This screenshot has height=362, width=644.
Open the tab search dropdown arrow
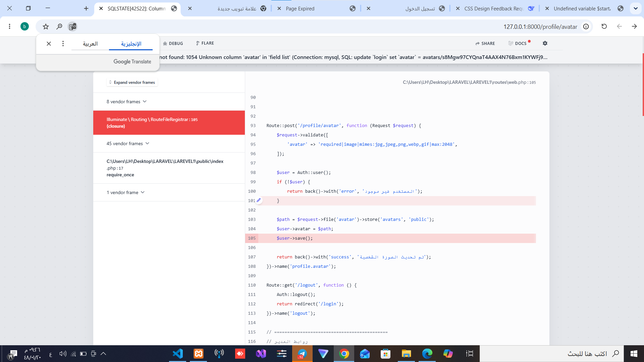tap(636, 8)
